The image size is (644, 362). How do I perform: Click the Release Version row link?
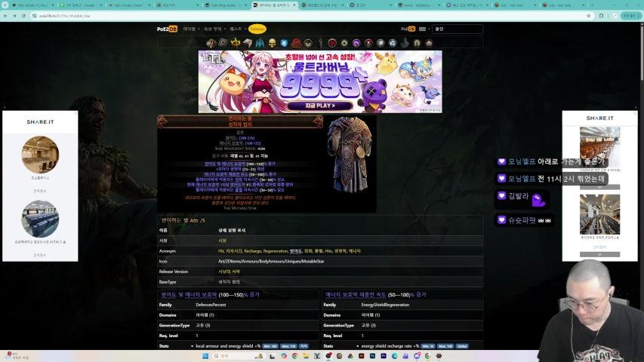(x=229, y=271)
